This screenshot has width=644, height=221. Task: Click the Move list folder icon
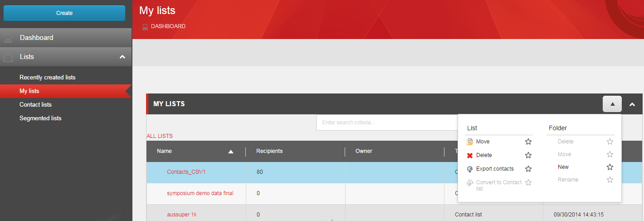click(x=470, y=142)
